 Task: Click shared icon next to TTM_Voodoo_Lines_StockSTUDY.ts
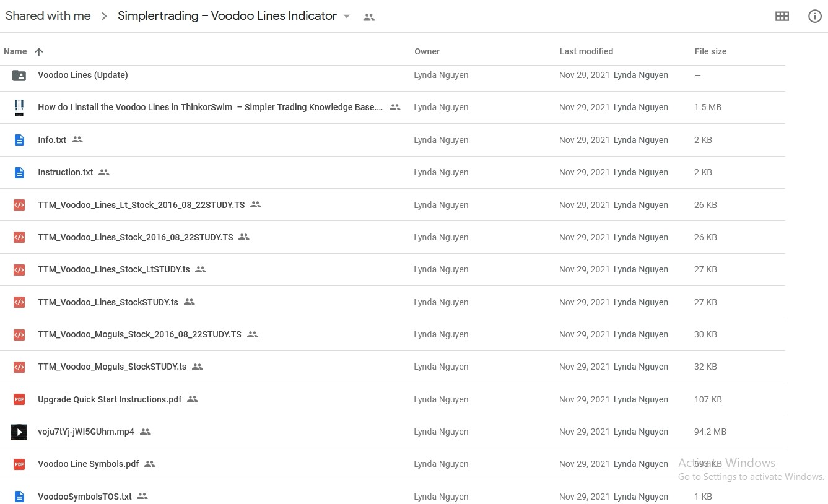click(x=190, y=302)
